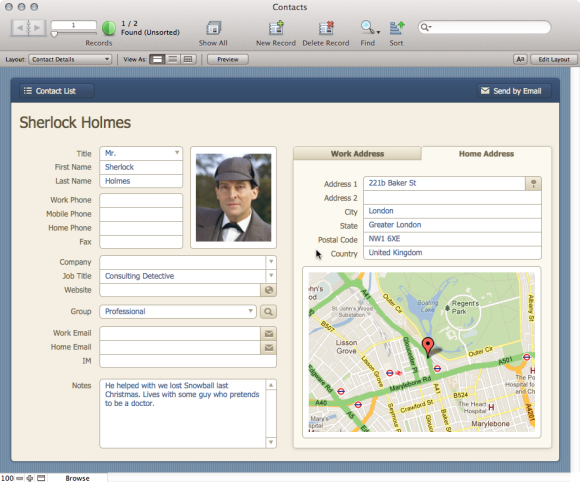Switch to the Home Address tab

tap(486, 154)
